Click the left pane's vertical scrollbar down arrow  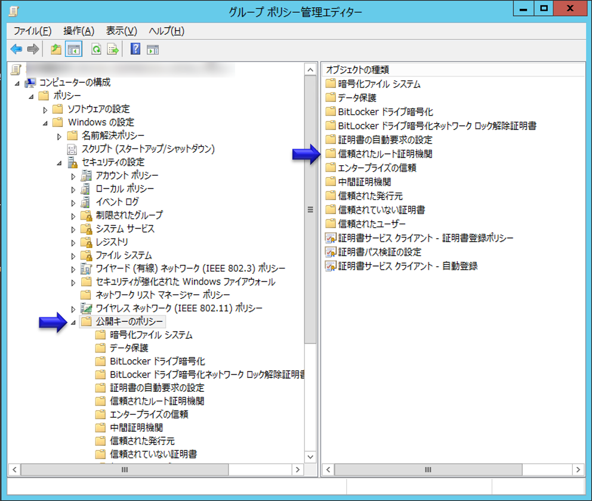tap(310, 456)
